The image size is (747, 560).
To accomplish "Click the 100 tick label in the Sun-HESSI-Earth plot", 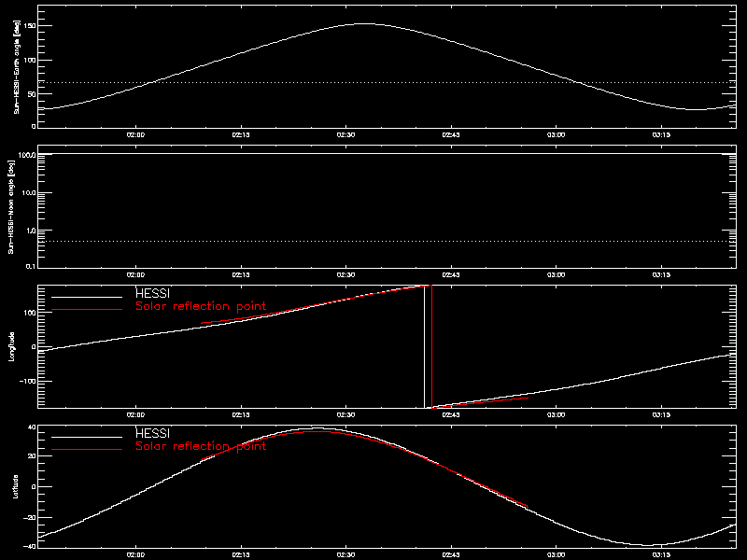I will pos(30,60).
